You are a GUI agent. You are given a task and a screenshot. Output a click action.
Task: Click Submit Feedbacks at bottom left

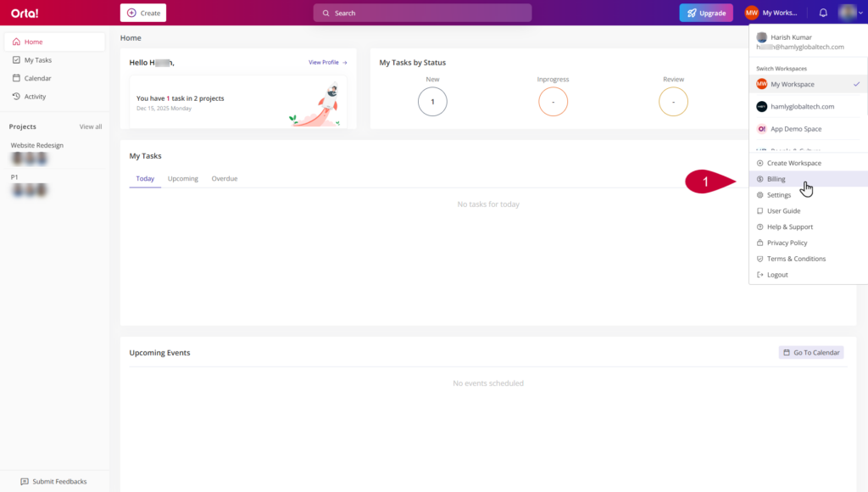click(54, 481)
